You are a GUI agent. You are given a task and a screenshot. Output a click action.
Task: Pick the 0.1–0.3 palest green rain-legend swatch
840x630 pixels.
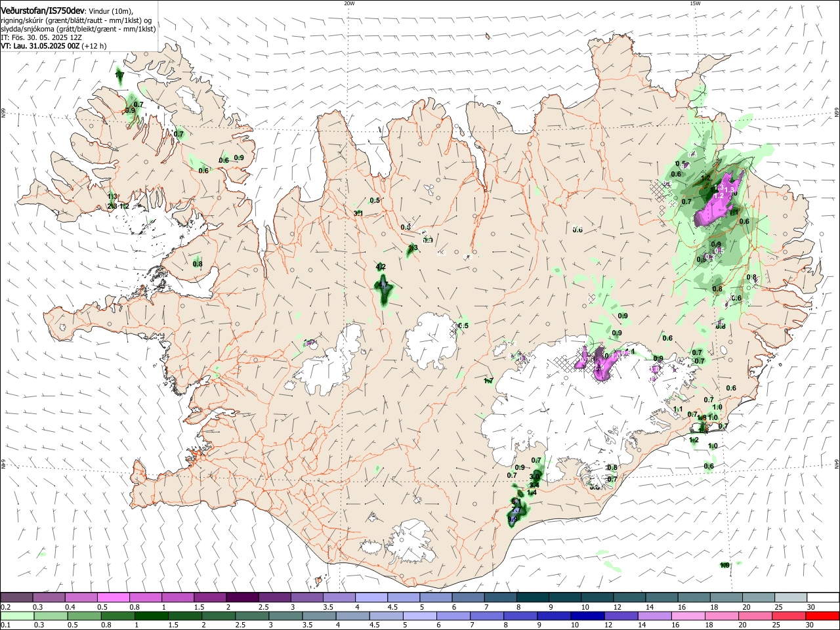[17, 616]
